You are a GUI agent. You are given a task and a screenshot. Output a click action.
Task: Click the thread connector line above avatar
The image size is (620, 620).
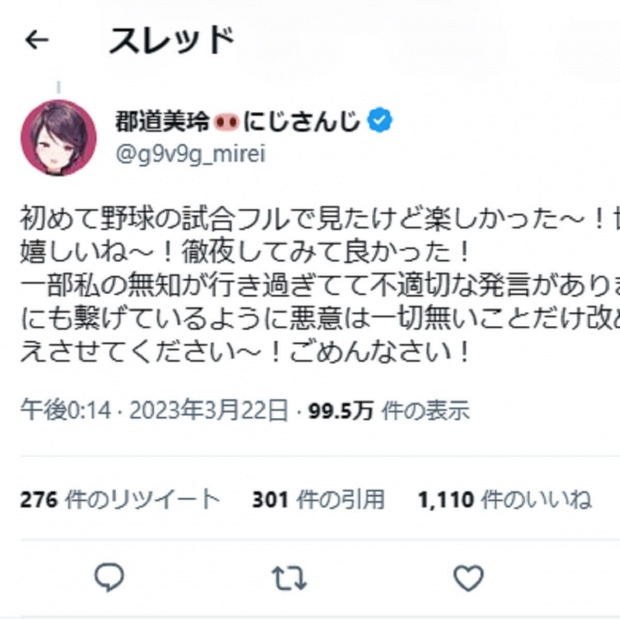pyautogui.click(x=59, y=87)
